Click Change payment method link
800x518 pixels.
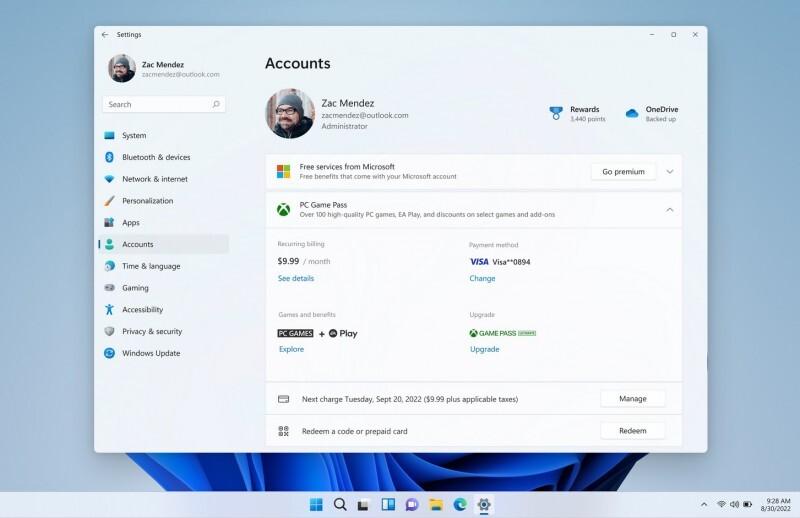[x=482, y=278]
